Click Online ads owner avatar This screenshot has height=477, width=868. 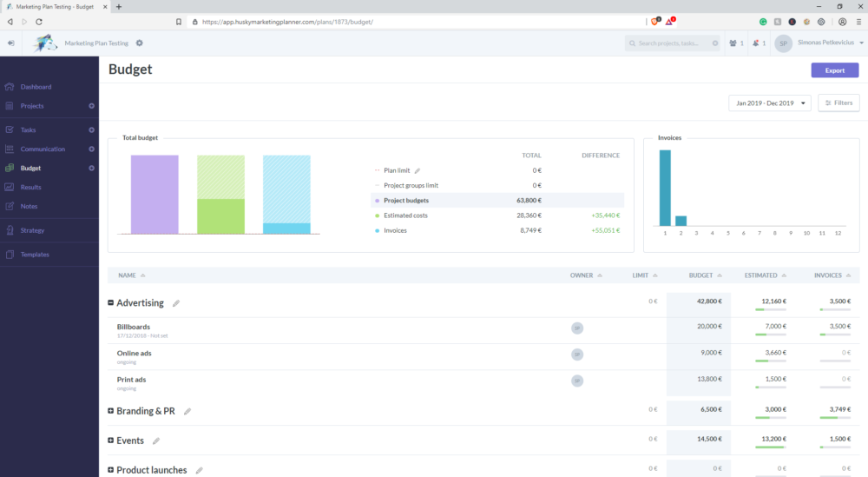[x=577, y=354]
